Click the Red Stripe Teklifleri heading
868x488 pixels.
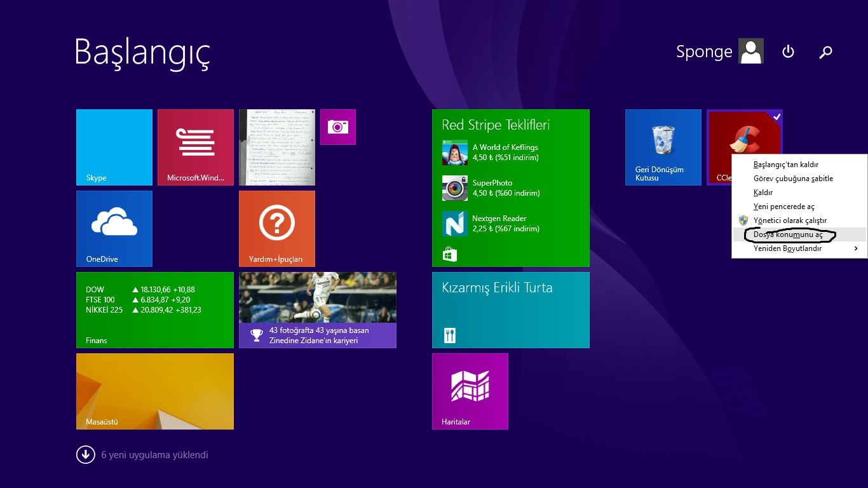pos(496,125)
